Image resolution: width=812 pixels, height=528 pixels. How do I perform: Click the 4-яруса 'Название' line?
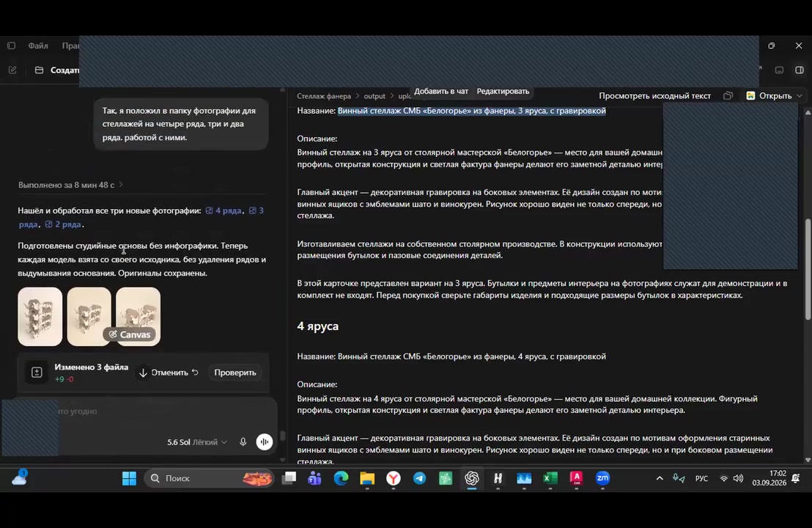pos(451,356)
